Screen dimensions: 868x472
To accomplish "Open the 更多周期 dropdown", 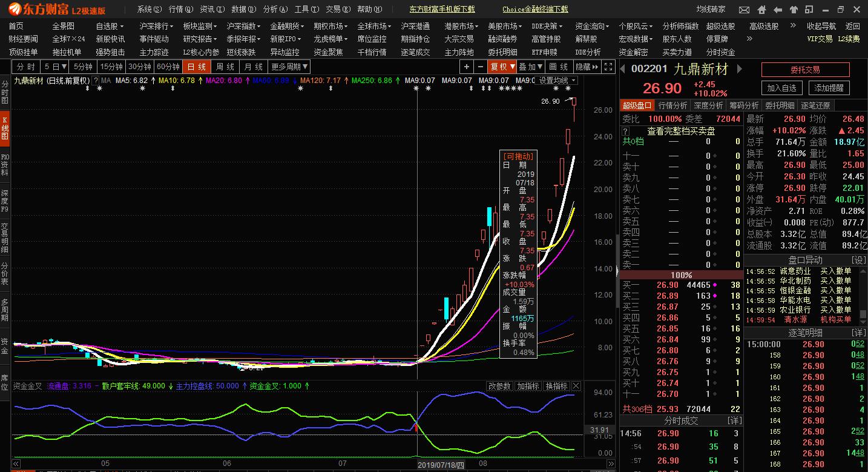I will [x=289, y=67].
